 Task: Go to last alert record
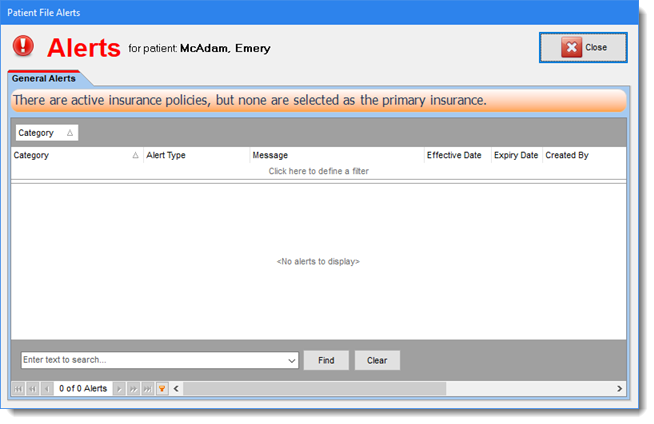tap(148, 389)
